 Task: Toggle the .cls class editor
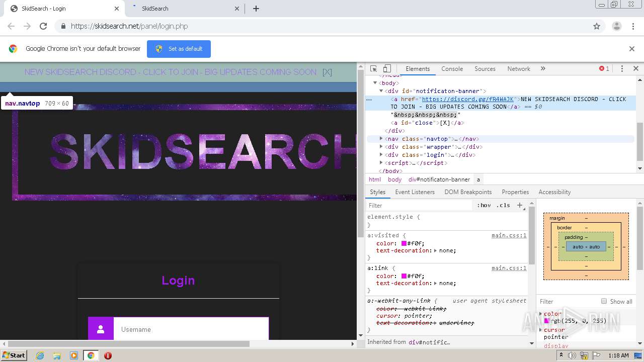503,205
